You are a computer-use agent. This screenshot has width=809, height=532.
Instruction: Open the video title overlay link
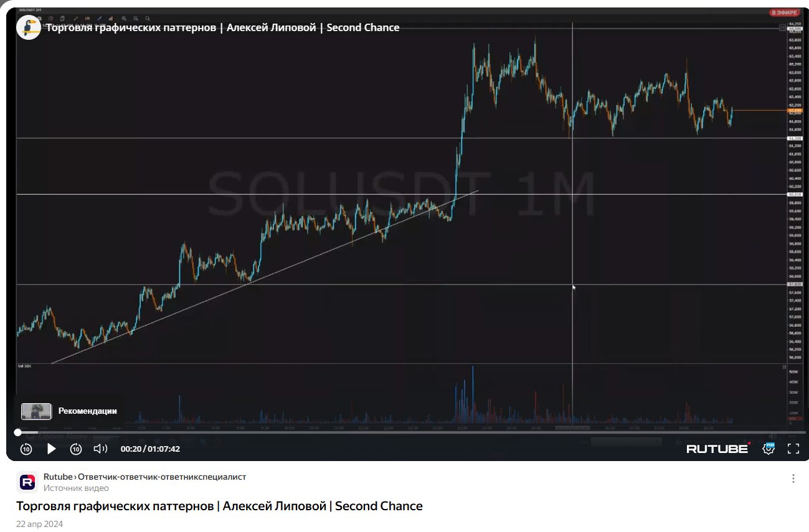(x=222, y=27)
